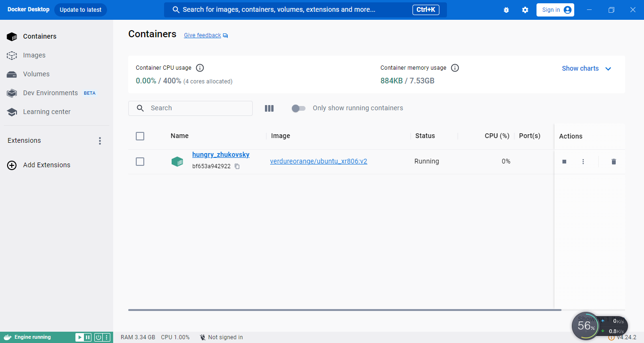Click the Images stack icon
Viewport: 644px width, 343px height.
[x=12, y=56]
